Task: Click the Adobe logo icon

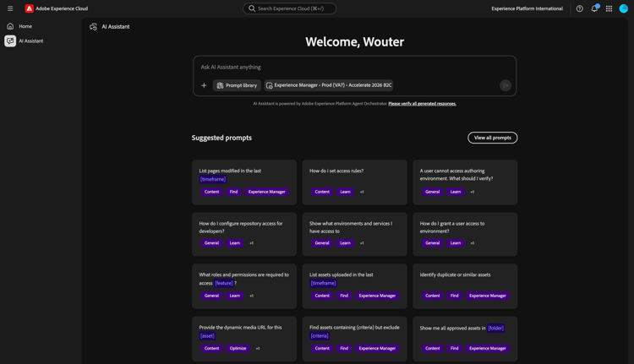Action: coord(29,8)
